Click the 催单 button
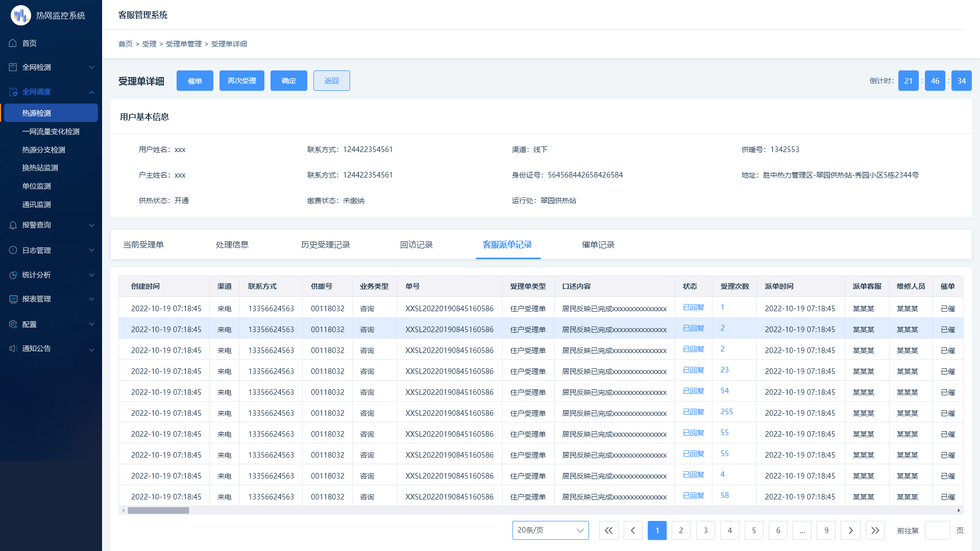980x551 pixels. [195, 81]
